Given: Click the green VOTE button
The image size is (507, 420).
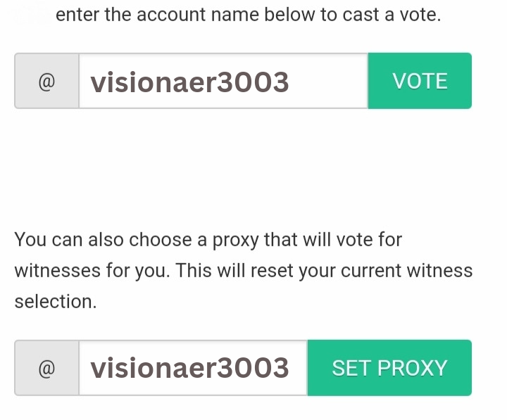Looking at the screenshot, I should (x=420, y=82).
